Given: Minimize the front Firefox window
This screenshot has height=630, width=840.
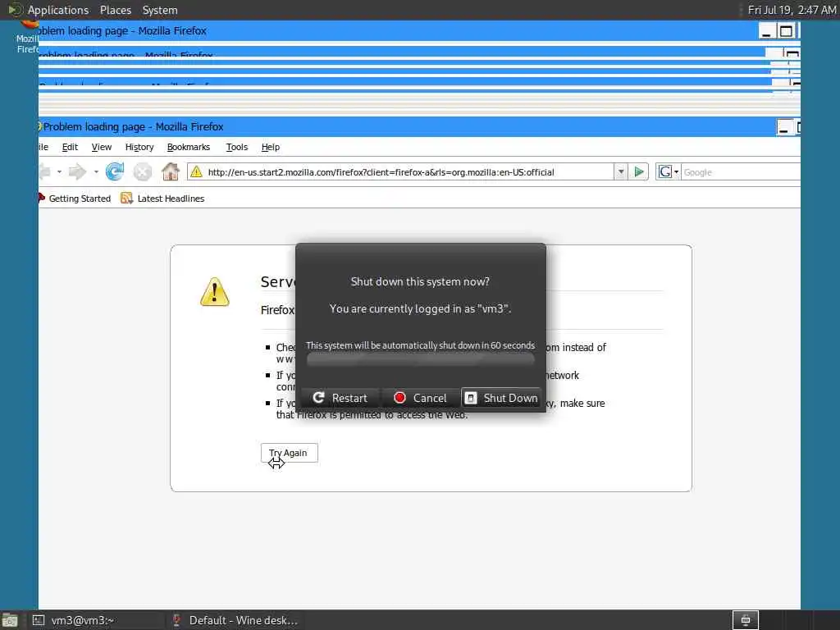Looking at the screenshot, I should point(783,127).
